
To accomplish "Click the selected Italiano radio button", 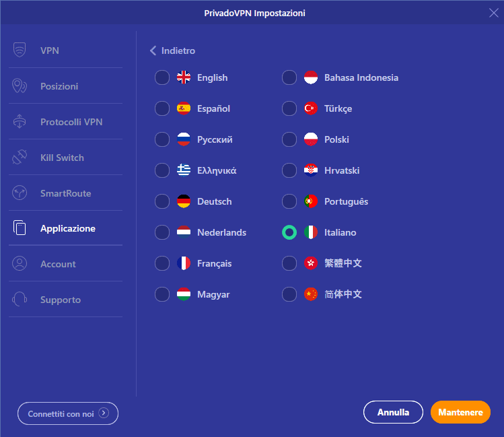I will 289,232.
